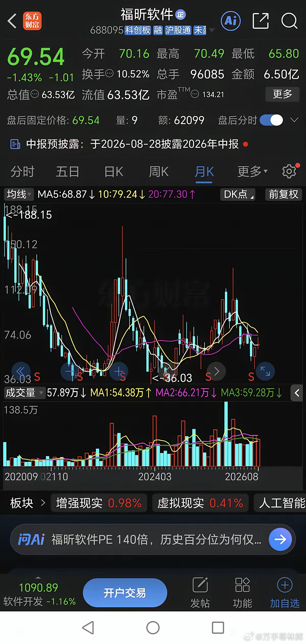Open the 更多 chart period dropdown
This screenshot has width=306, height=644.
pyautogui.click(x=252, y=171)
